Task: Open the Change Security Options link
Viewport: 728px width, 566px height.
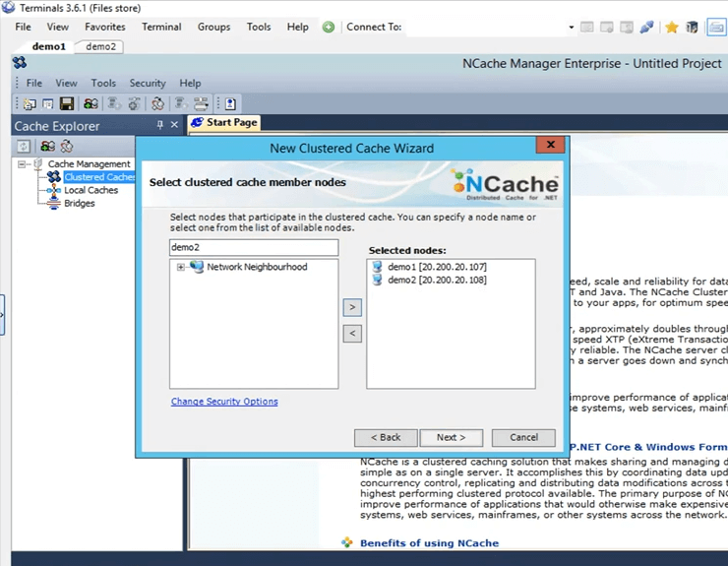Action: click(x=224, y=401)
